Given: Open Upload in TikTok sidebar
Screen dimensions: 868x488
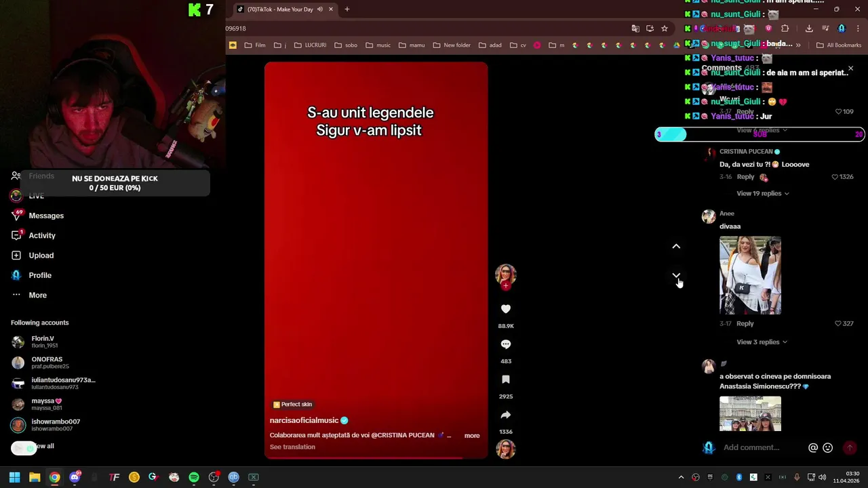Looking at the screenshot, I should point(41,256).
